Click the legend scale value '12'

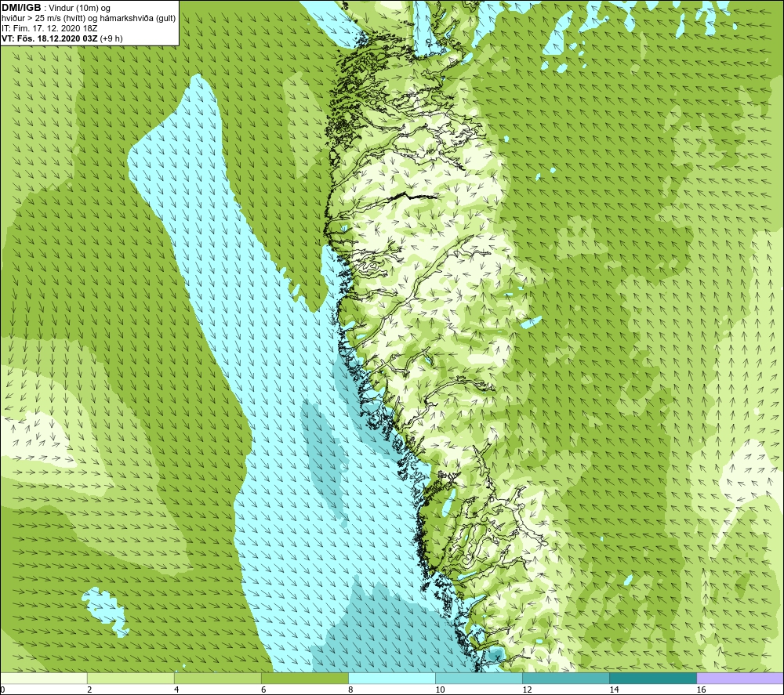coord(527,690)
